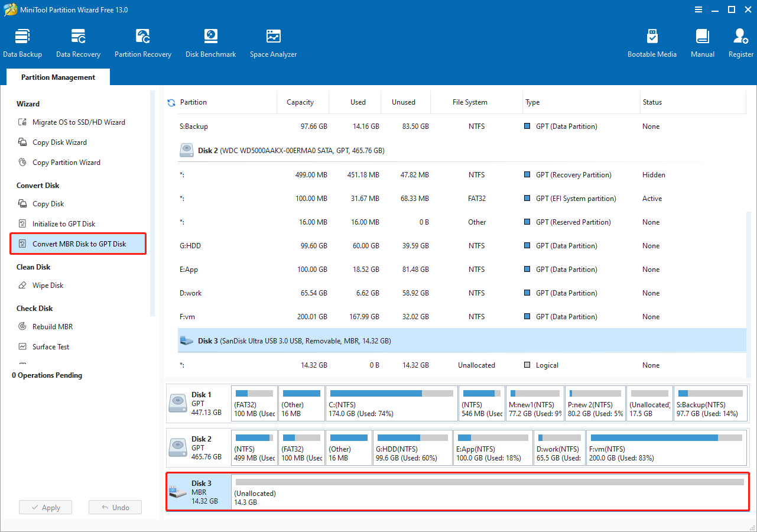Switch to the Partition Management tab
757x532 pixels.
pos(57,77)
